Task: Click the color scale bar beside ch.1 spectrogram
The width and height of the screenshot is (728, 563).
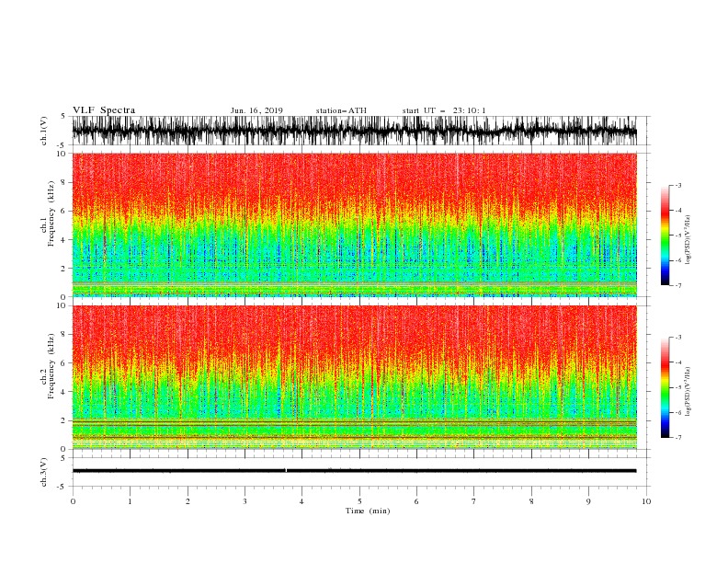Action: click(x=665, y=235)
